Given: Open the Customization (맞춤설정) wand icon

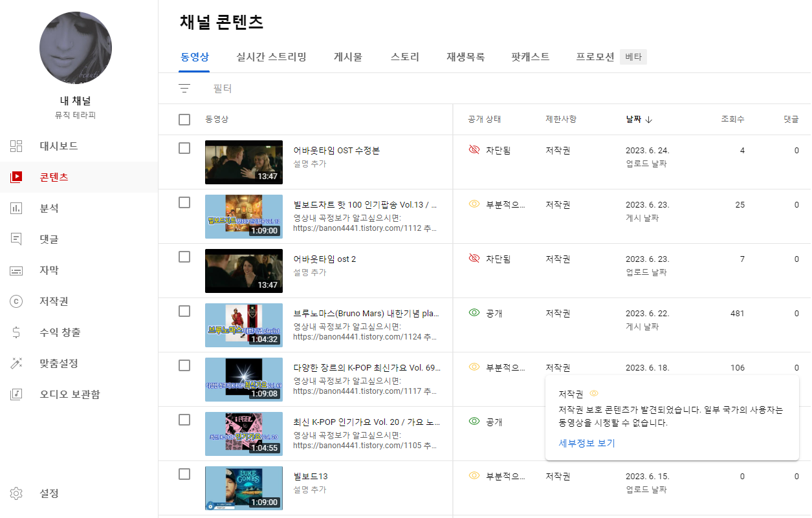Looking at the screenshot, I should (x=17, y=363).
